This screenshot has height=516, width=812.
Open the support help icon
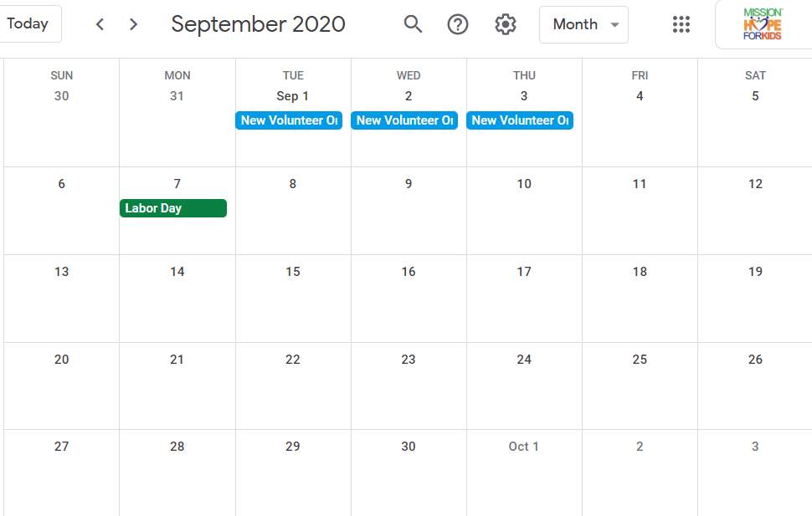458,24
